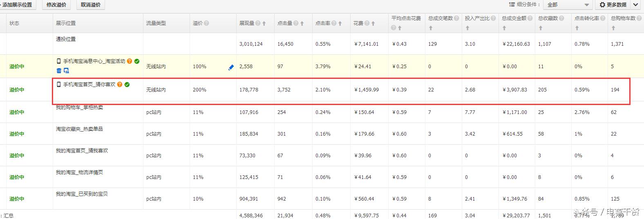Click the green checkmark after 猜你喜欢
Screen dimensions: 644x219
127,85
